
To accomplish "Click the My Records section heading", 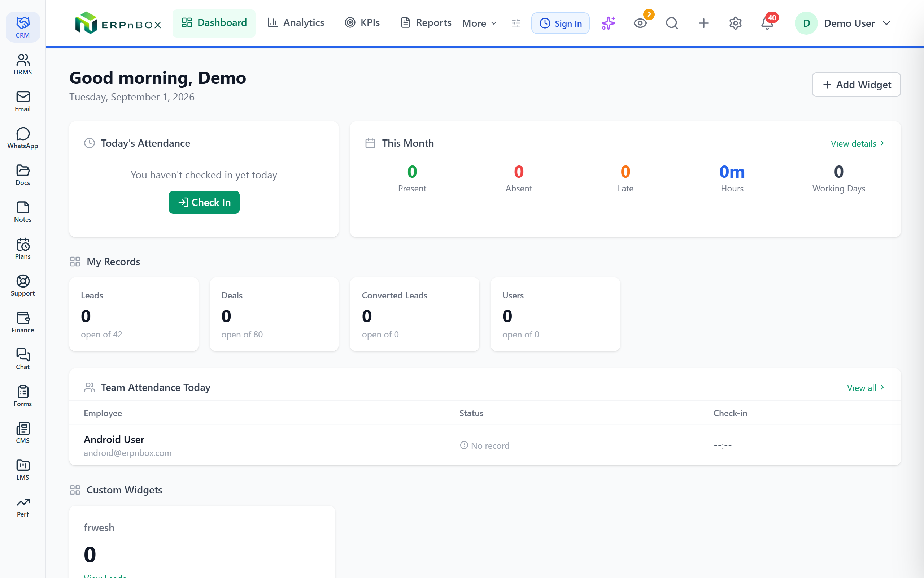I will [x=113, y=262].
